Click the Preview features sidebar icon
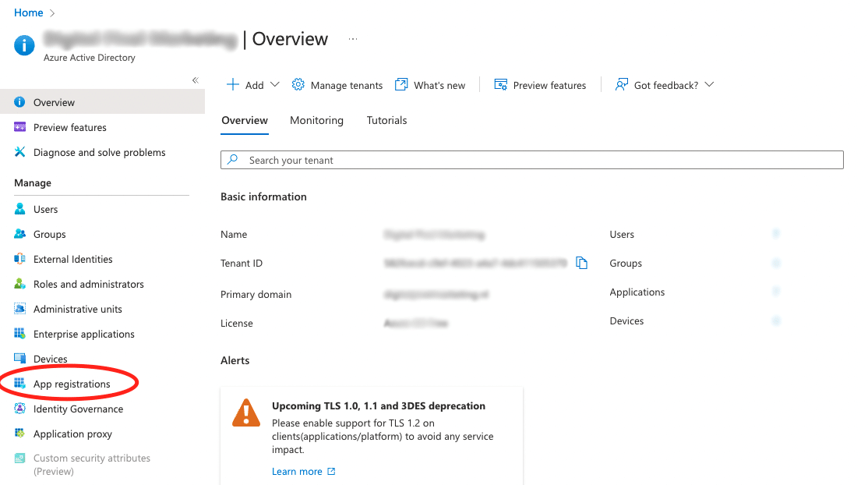868x485 pixels. pos(19,127)
